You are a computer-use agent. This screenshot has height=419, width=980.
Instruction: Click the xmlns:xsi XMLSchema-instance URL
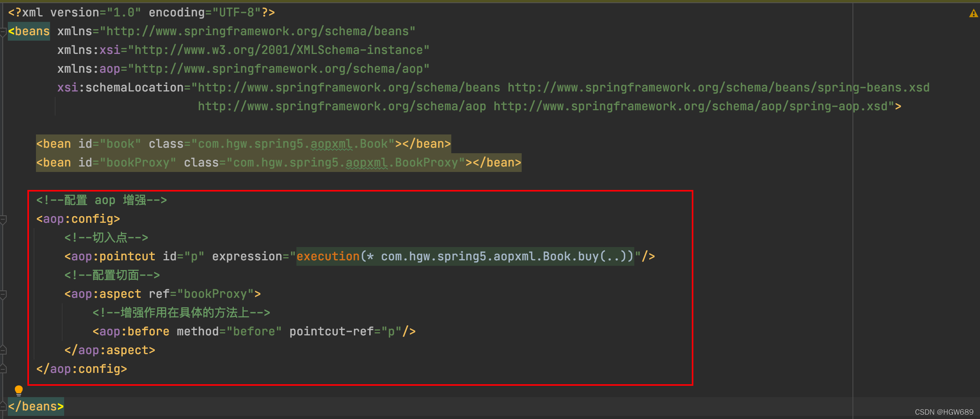tap(279, 50)
